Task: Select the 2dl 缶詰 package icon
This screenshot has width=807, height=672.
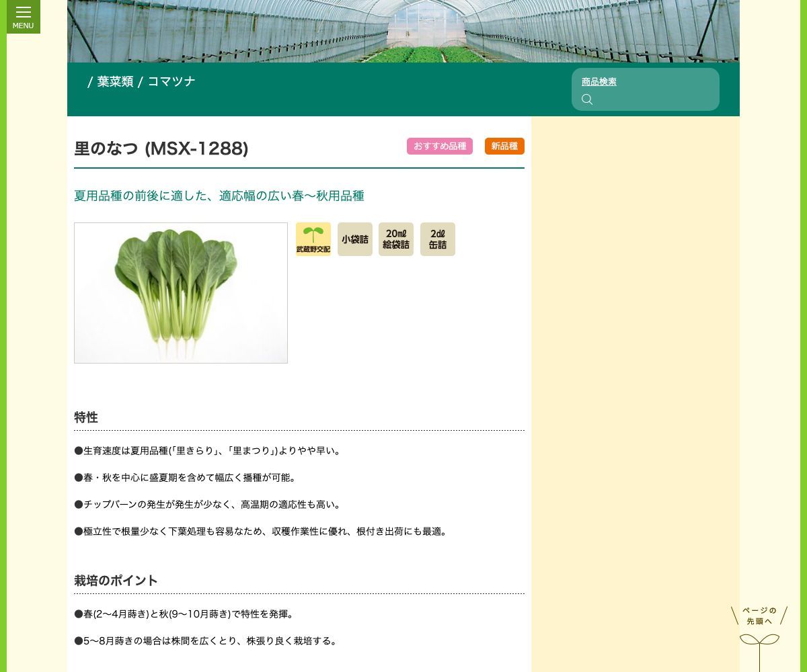Action: coord(438,239)
